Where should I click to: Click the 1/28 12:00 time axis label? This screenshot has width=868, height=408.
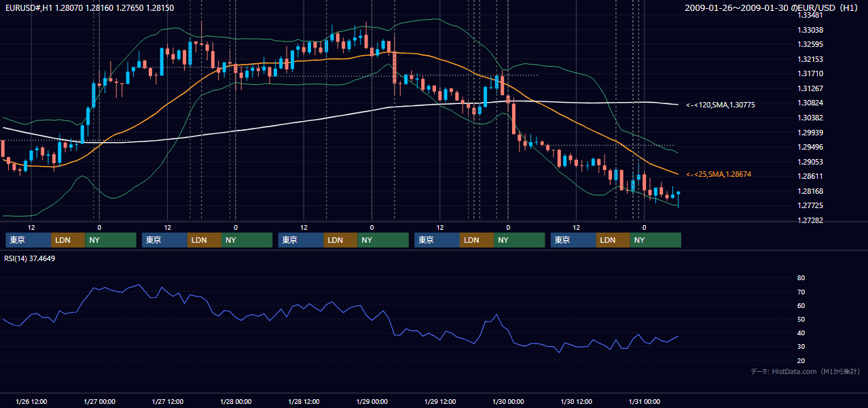[x=304, y=401]
